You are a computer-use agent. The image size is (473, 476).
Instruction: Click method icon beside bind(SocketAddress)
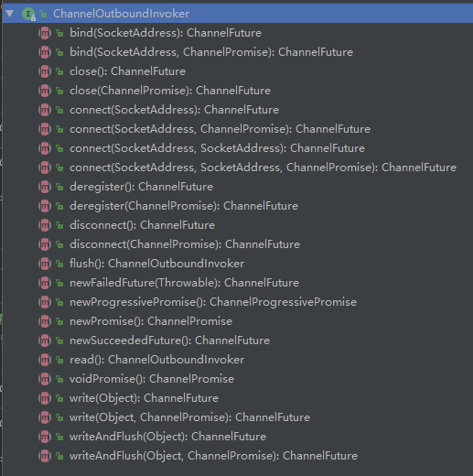(45, 33)
